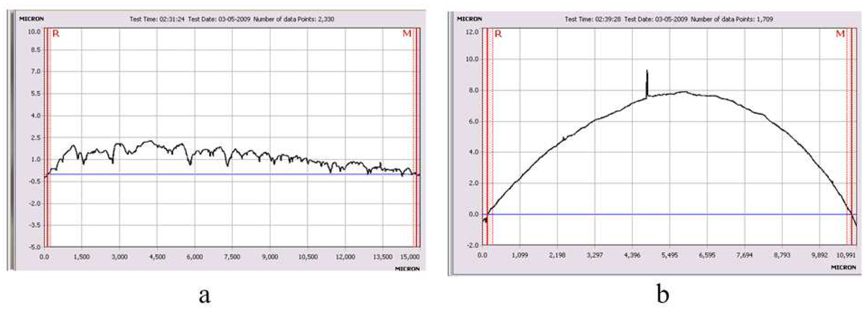The width and height of the screenshot is (868, 313).
Task: Click 'Number of data Points: 1,709' text
Action: [x=732, y=19]
